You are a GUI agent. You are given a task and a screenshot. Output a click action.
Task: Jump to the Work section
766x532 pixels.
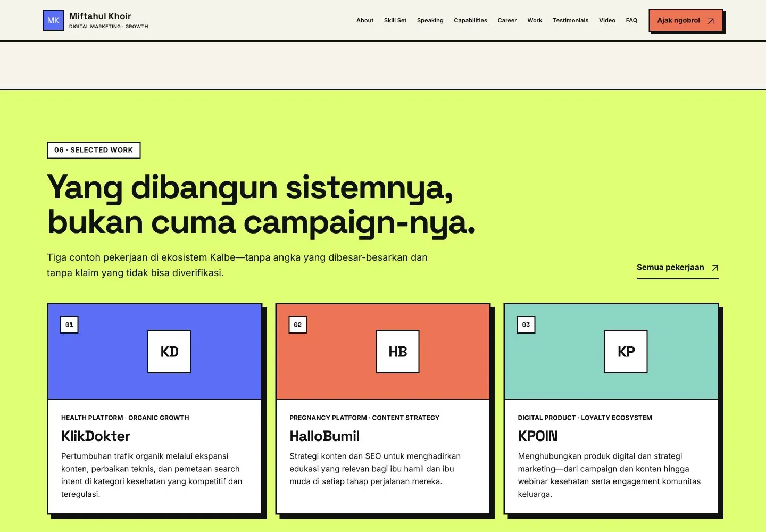point(535,20)
